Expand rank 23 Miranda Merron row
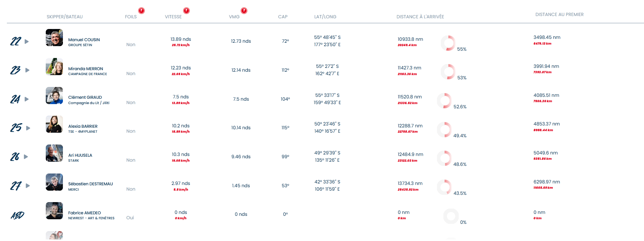644x241 pixels. [27, 70]
